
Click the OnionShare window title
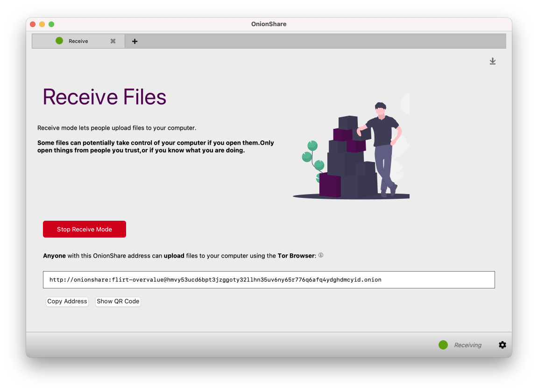tap(269, 24)
